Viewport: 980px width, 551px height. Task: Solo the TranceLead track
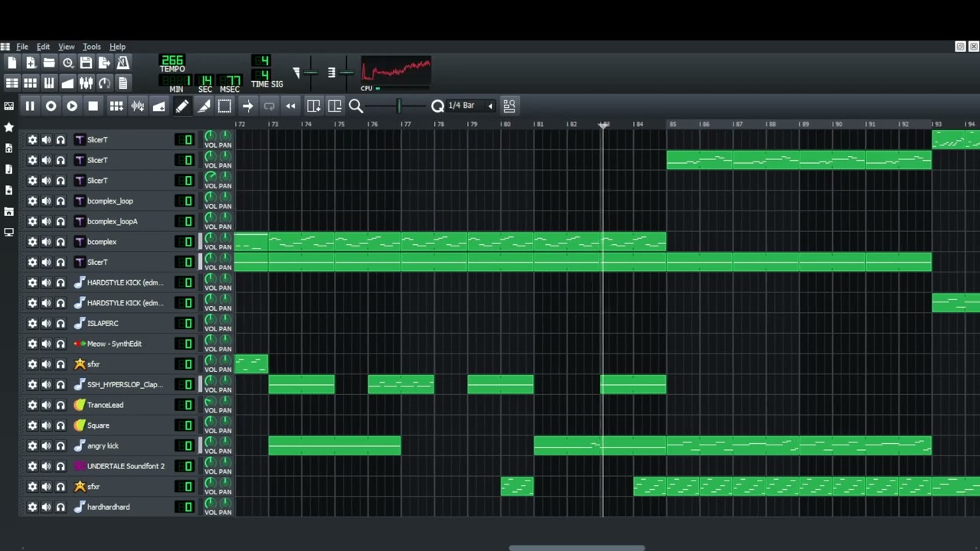[60, 405]
